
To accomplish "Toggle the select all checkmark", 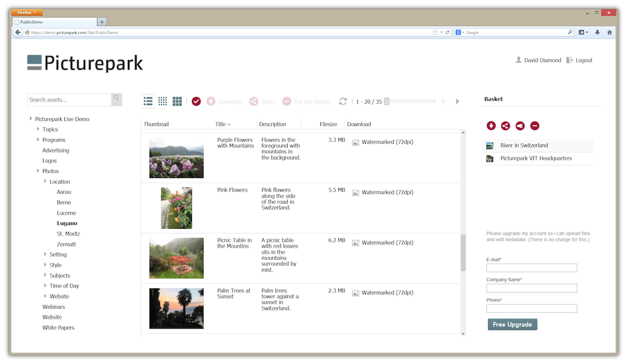I will [196, 102].
